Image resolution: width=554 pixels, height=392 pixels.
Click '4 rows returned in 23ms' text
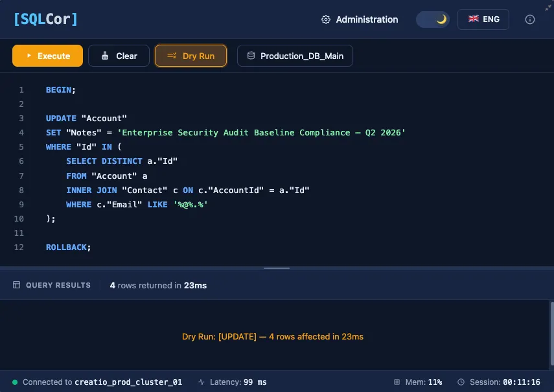[158, 285]
